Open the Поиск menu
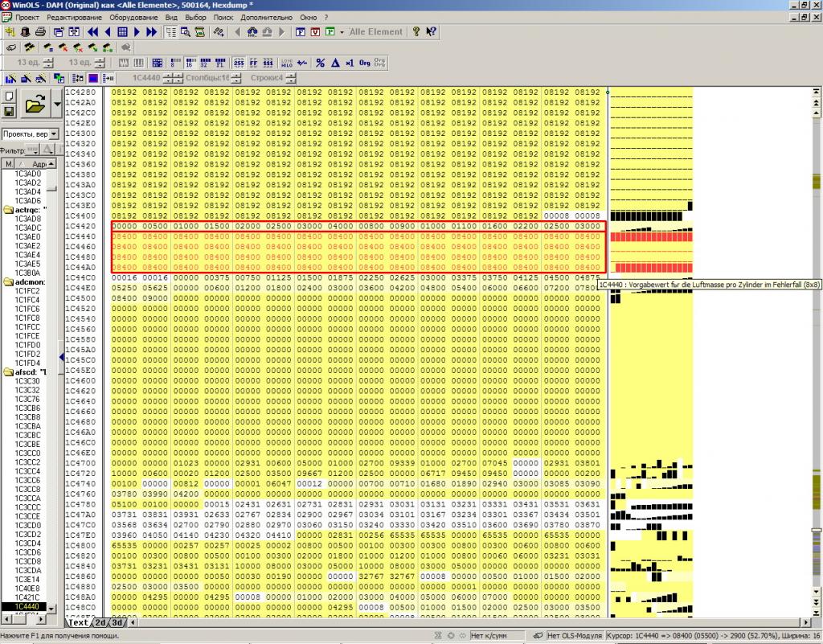 pos(223,18)
